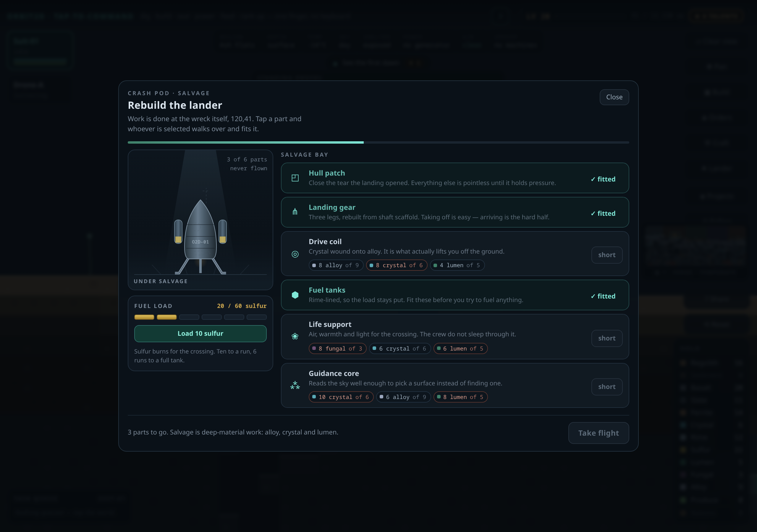Click the short button for Drive coil
757x532 pixels.
pos(607,255)
